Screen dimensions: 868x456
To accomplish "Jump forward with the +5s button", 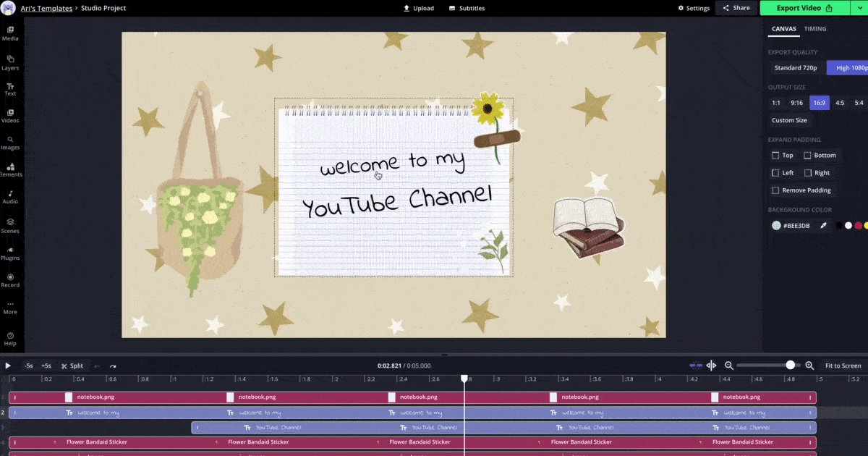I will 46,366.
